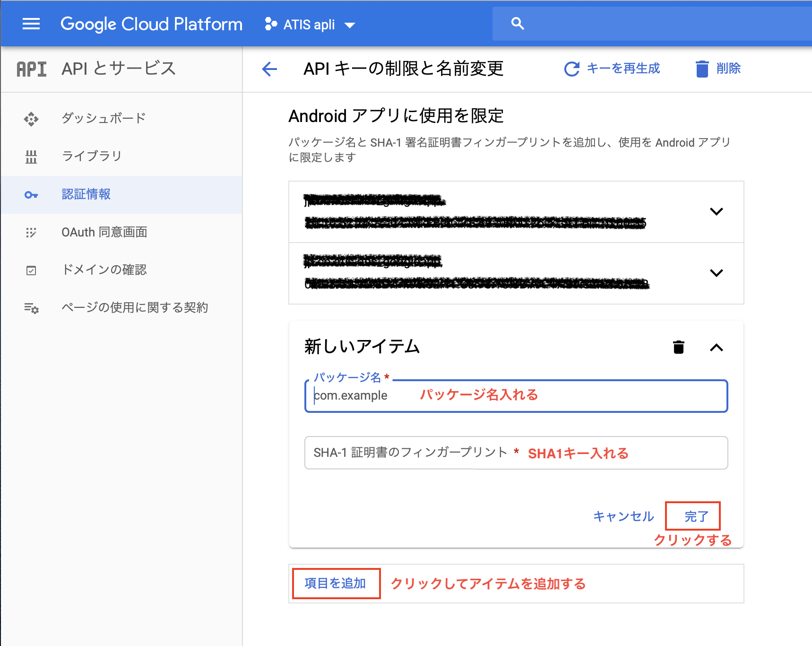Click the delete trash icon in header
This screenshot has height=646, width=812.
pyautogui.click(x=702, y=69)
